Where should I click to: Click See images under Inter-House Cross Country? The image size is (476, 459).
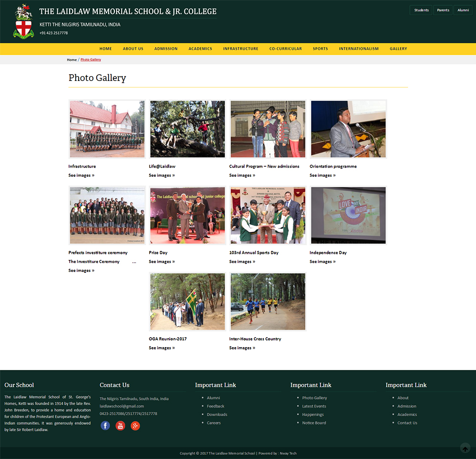pyautogui.click(x=242, y=348)
